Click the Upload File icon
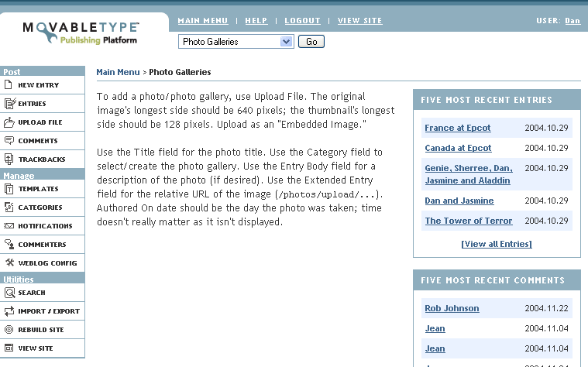588x367 pixels. pos(9,122)
